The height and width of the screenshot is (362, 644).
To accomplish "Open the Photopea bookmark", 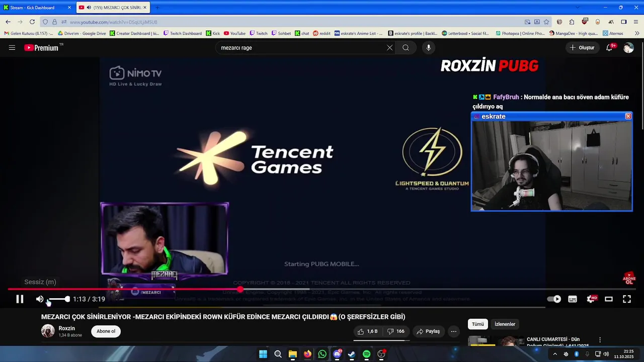I will [x=520, y=34].
